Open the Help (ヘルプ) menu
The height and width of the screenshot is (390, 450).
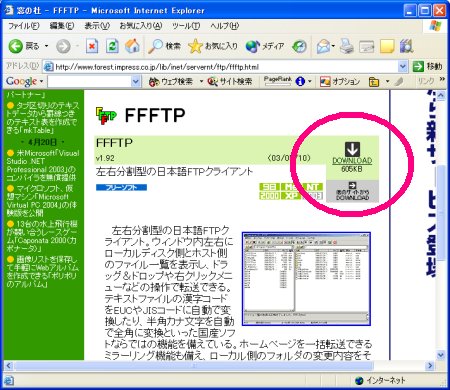(x=224, y=26)
